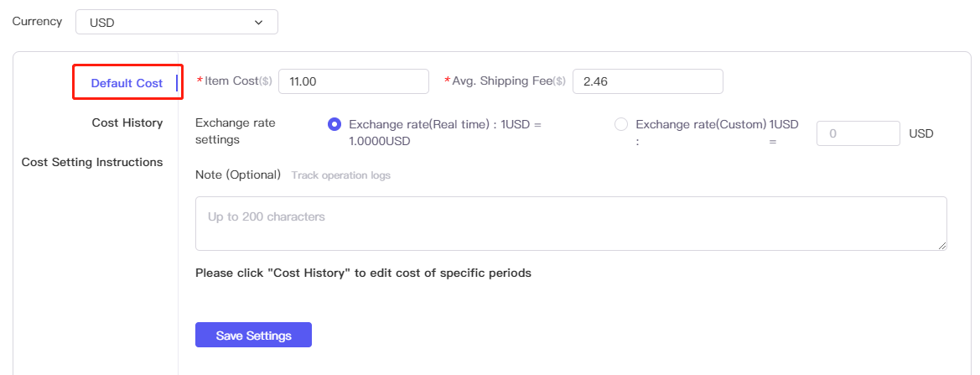This screenshot has height=375, width=980.
Task: Select the Real time exchange rate radio button
Action: (334, 124)
